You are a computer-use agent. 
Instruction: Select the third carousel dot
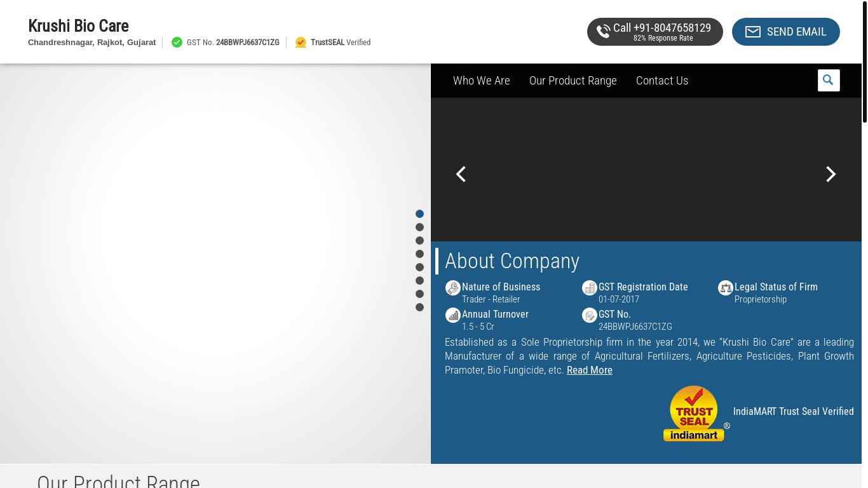coord(419,241)
